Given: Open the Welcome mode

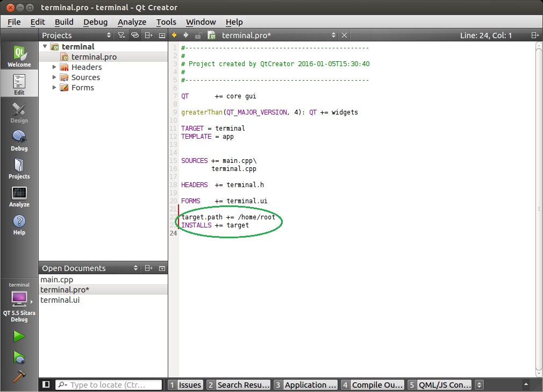Looking at the screenshot, I should pyautogui.click(x=19, y=56).
